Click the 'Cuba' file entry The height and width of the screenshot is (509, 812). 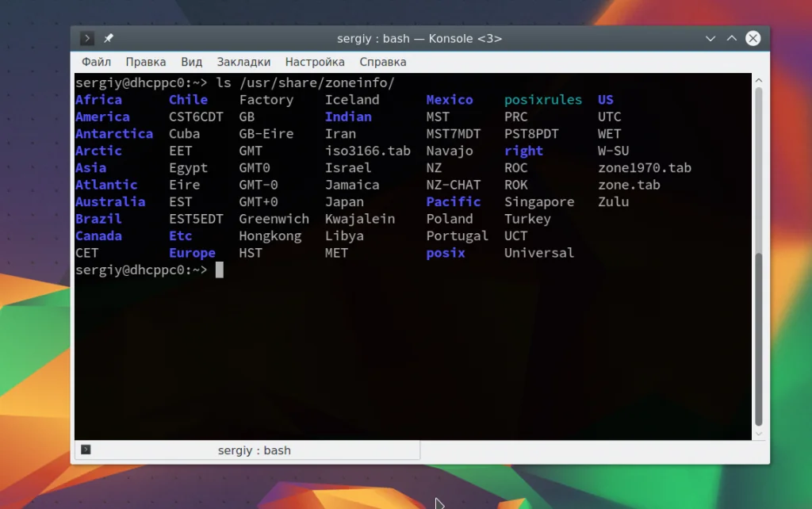coord(184,134)
